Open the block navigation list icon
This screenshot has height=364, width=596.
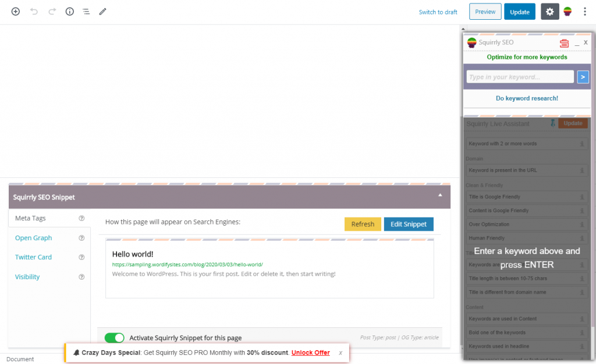click(86, 12)
